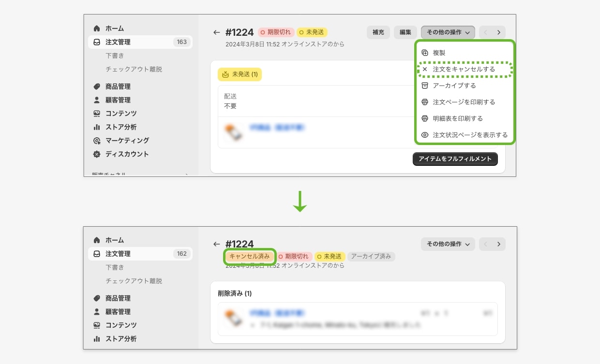The image size is (600, 364).
Task: Go to next order in the view with 編集 button
Action: (x=499, y=32)
